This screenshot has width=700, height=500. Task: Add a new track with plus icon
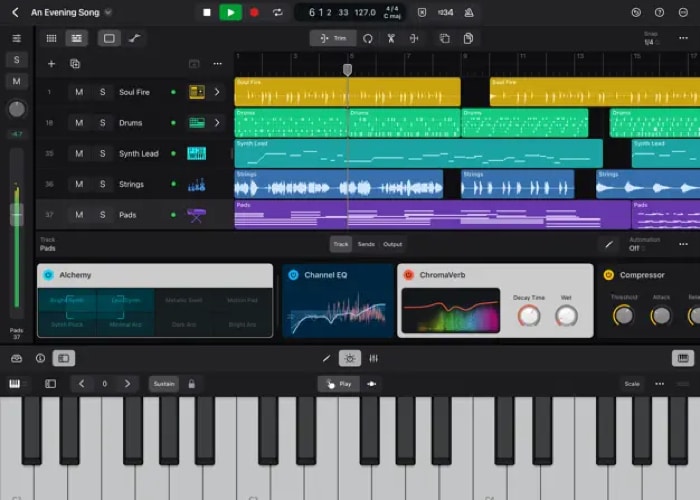point(51,63)
